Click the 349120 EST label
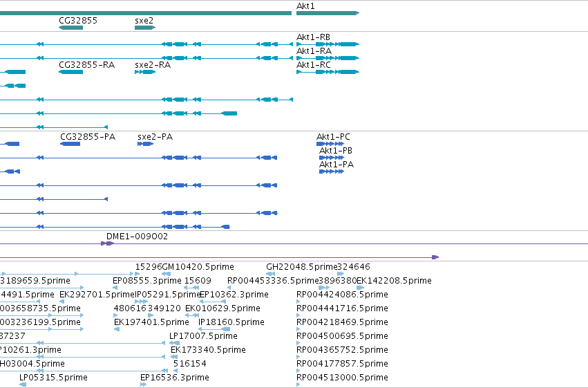The image size is (588, 388). pyautogui.click(x=164, y=308)
